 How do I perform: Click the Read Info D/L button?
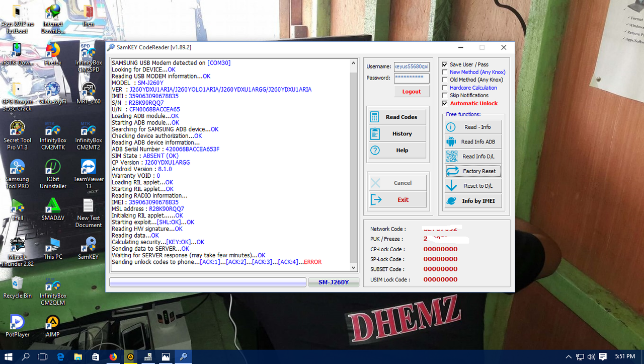(473, 156)
